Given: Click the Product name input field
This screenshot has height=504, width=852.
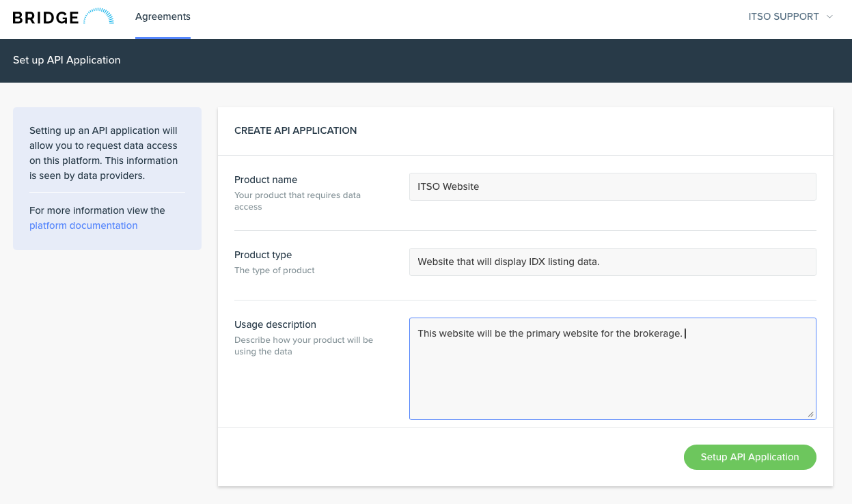Looking at the screenshot, I should 612,186.
